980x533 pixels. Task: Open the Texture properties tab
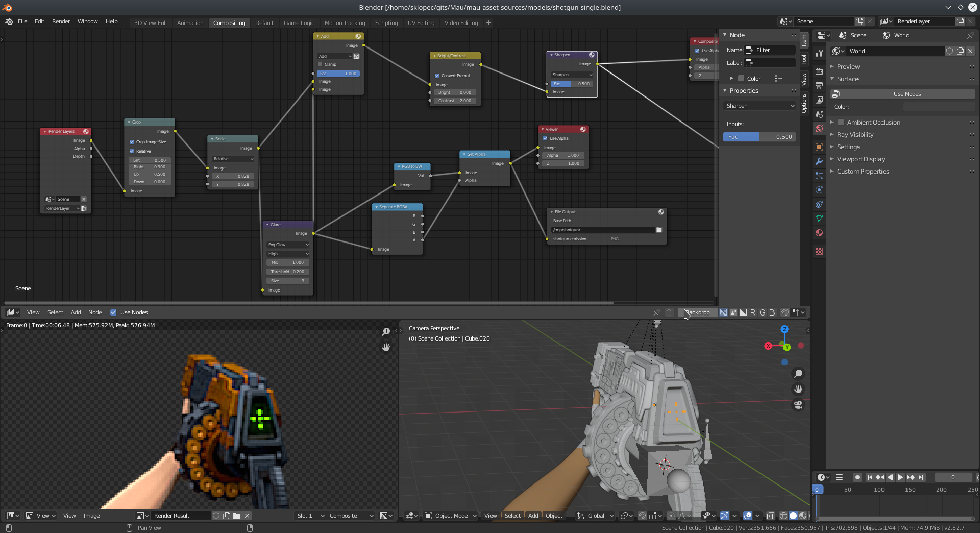819,251
